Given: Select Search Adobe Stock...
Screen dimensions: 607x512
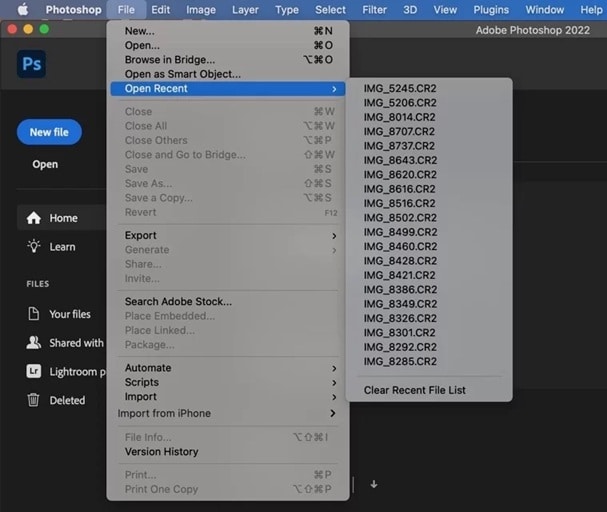Looking at the screenshot, I should 228,301.
